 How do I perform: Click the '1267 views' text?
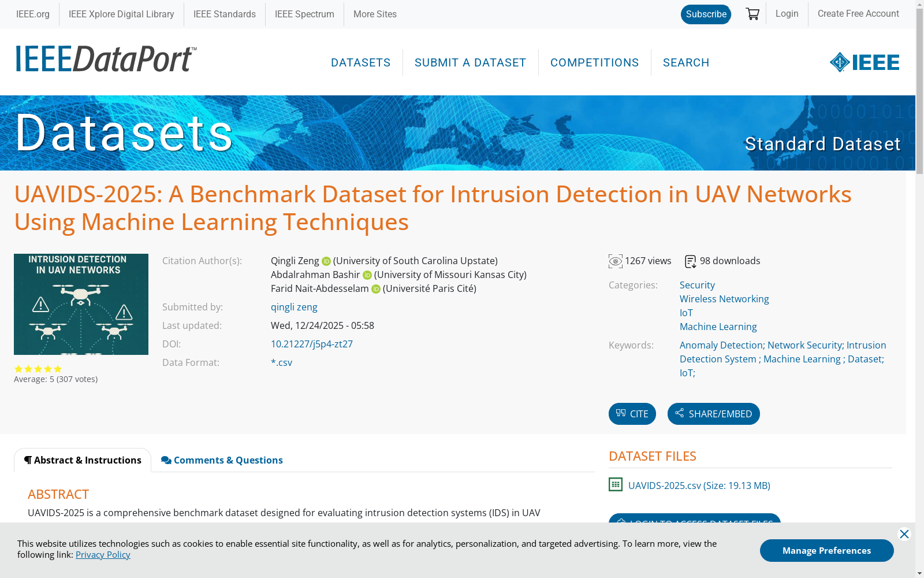pyautogui.click(x=648, y=261)
